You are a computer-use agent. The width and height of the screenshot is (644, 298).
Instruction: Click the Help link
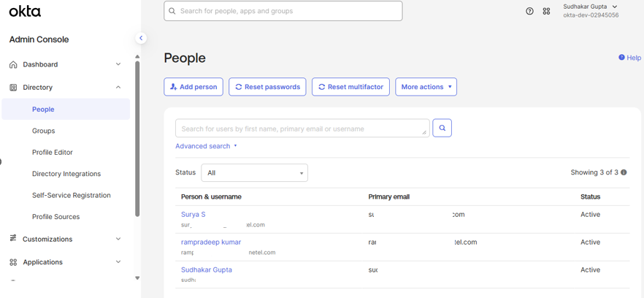click(634, 58)
